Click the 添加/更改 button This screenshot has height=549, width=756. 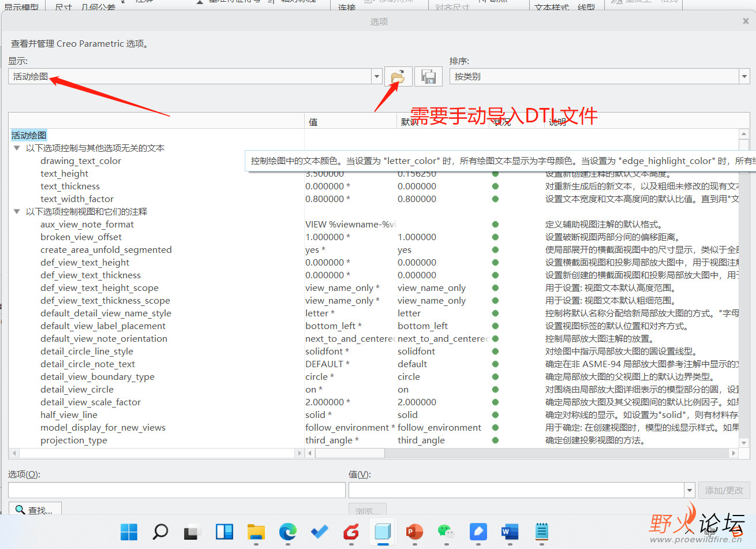pyautogui.click(x=724, y=490)
